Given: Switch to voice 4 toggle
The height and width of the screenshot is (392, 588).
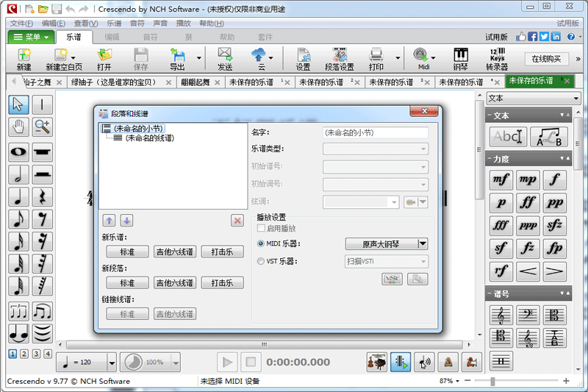Looking at the screenshot, I should (48, 354).
